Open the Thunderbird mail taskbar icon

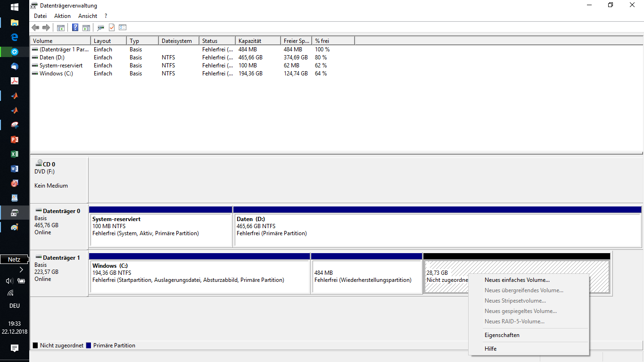tap(15, 66)
